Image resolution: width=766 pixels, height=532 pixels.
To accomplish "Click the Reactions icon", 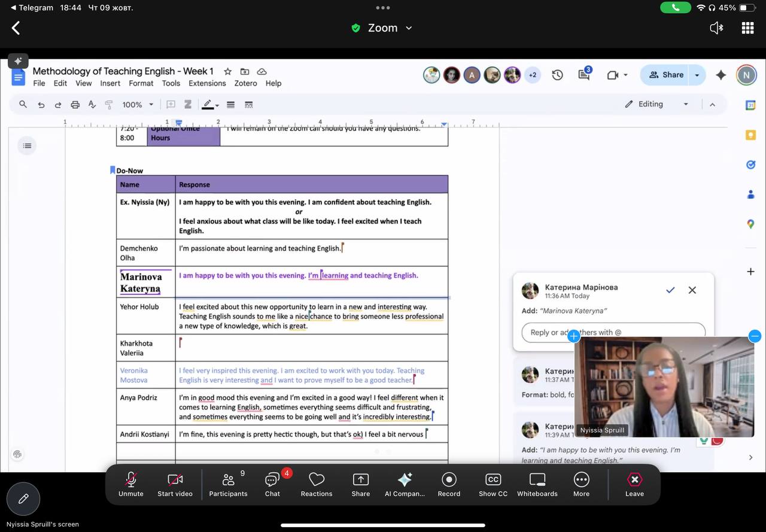I will [316, 484].
